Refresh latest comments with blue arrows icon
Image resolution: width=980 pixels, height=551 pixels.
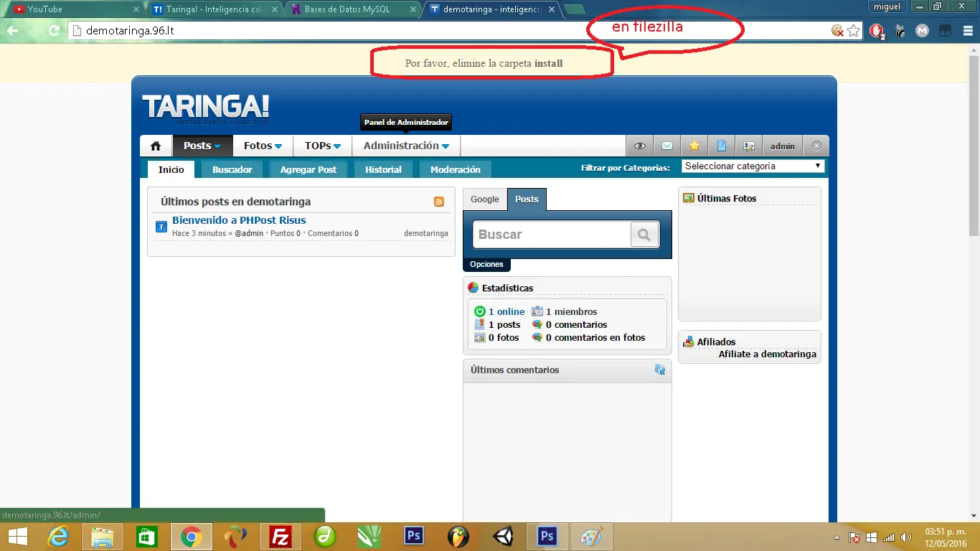pyautogui.click(x=660, y=369)
